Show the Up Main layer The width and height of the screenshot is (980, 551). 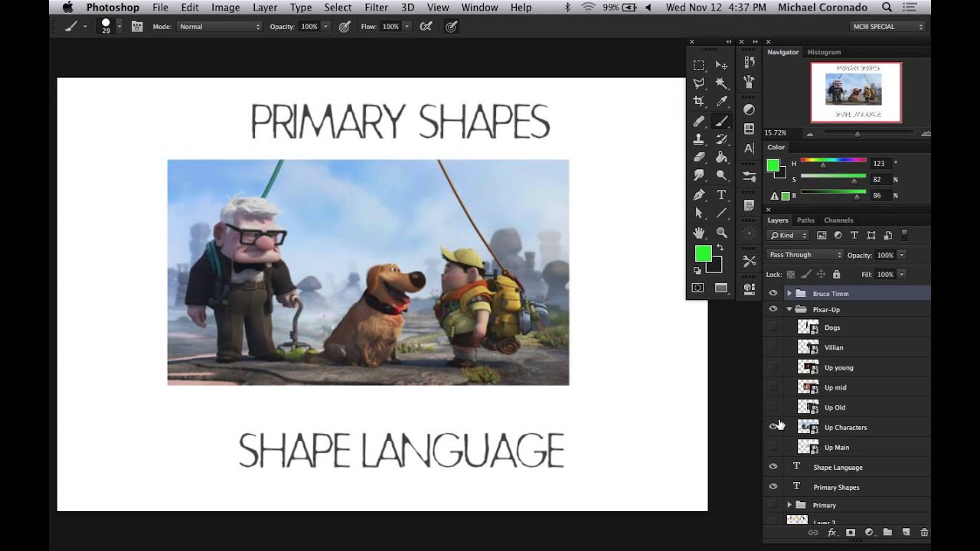[x=773, y=447]
